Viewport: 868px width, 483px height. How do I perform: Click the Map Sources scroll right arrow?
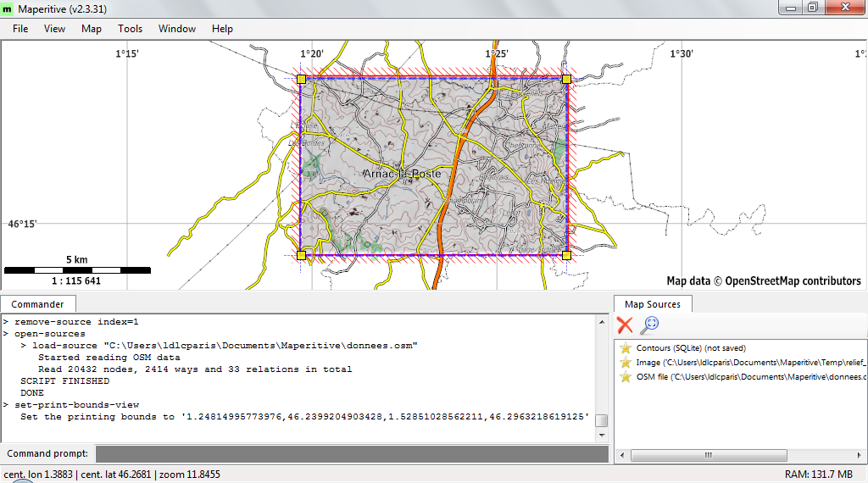(859, 455)
